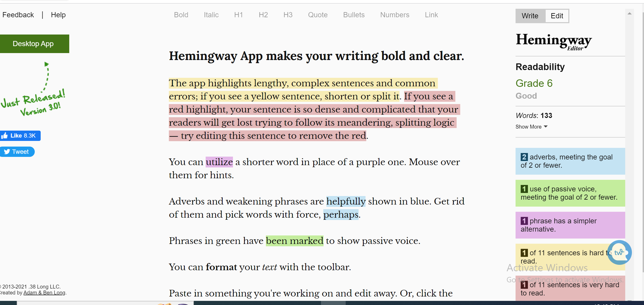Click green phrase been marked
The height and width of the screenshot is (305, 644).
point(294,241)
